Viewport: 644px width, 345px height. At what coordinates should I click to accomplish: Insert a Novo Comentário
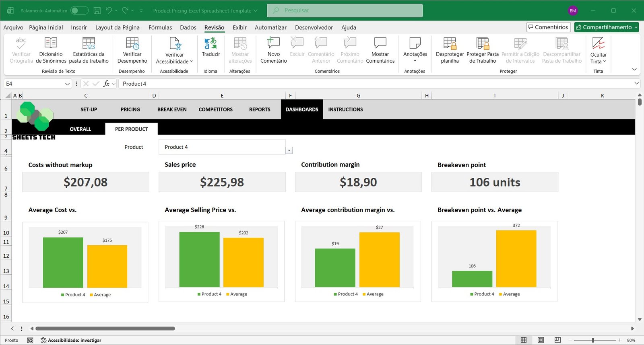[274, 50]
